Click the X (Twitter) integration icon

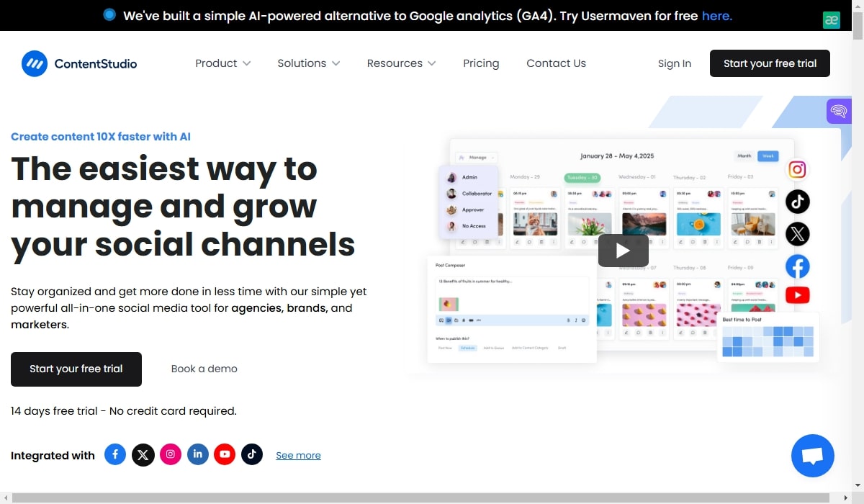[x=143, y=454]
